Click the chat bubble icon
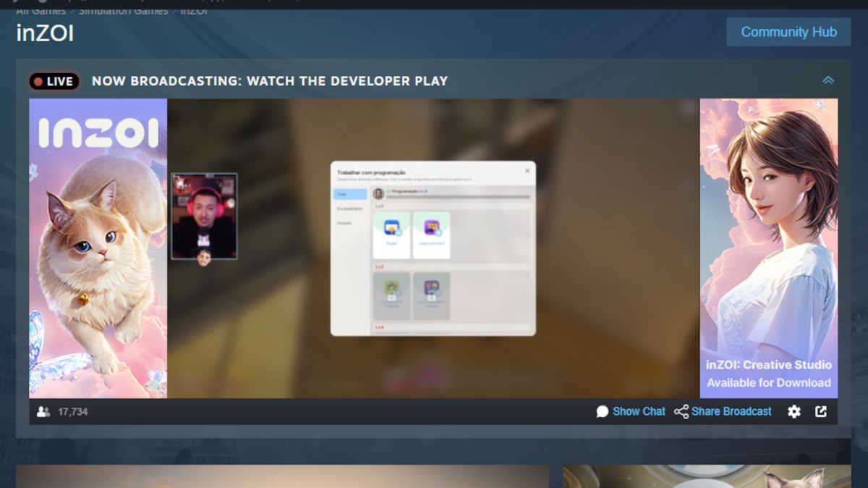Screen dimensions: 868x488 point(603,411)
